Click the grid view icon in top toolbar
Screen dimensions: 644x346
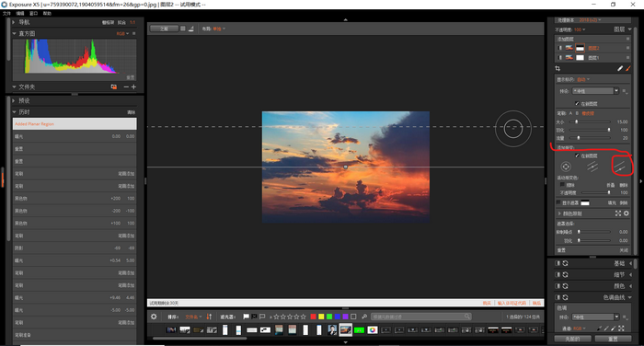tap(183, 29)
